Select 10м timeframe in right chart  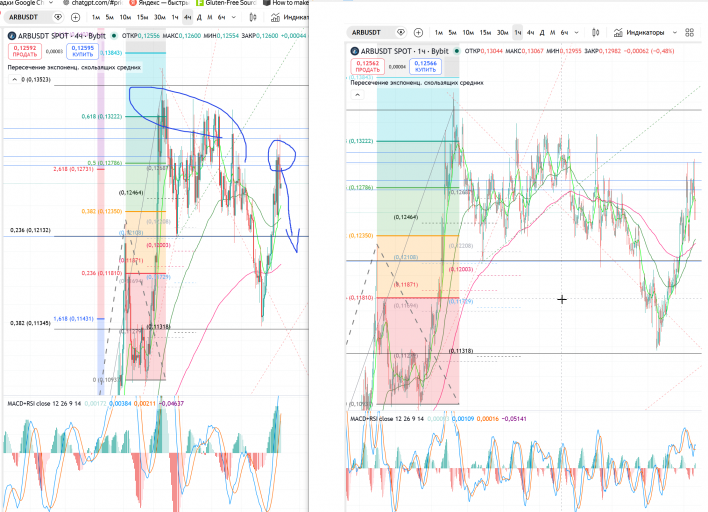click(x=468, y=33)
